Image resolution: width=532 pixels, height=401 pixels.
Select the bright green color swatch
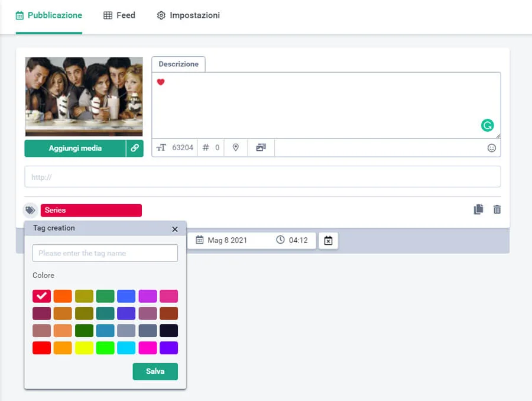(x=105, y=348)
